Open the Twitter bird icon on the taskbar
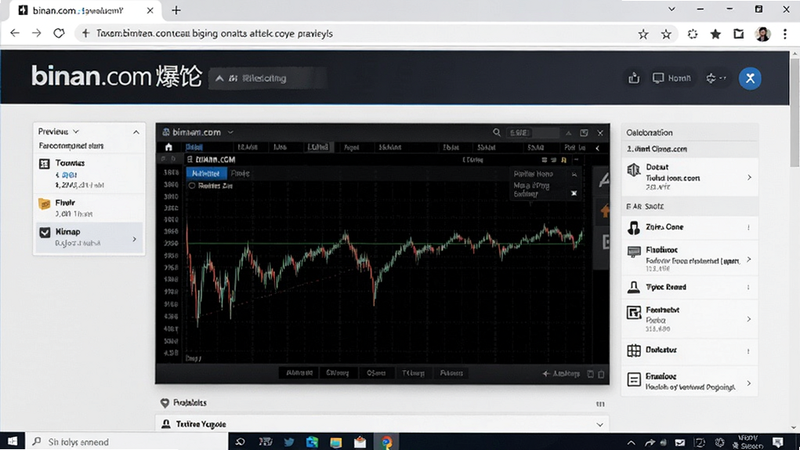The height and width of the screenshot is (450, 800). pyautogui.click(x=289, y=442)
